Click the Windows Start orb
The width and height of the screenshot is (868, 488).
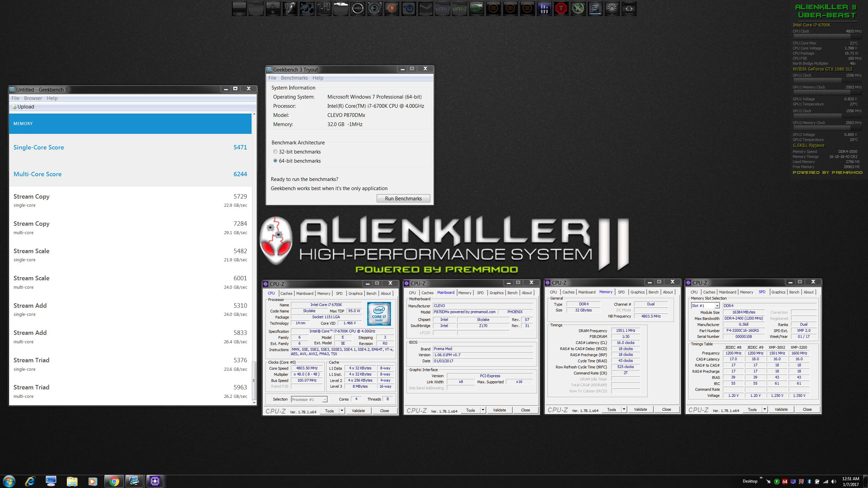9,481
